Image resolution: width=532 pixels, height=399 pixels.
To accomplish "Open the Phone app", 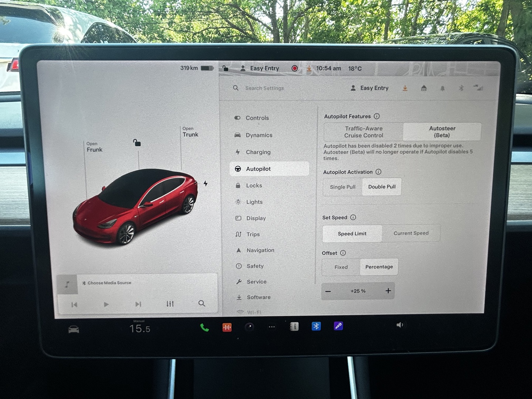I will (x=204, y=327).
